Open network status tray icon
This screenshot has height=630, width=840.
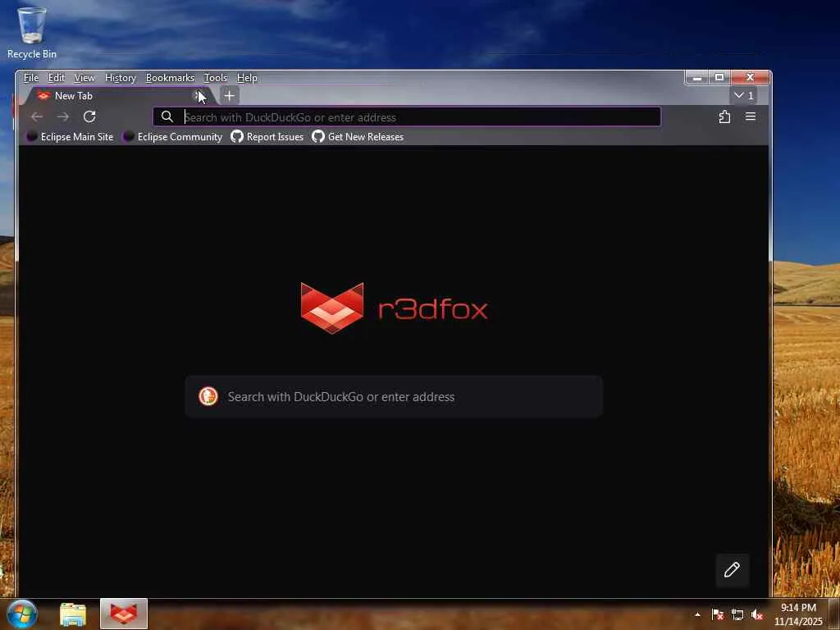pos(737,614)
